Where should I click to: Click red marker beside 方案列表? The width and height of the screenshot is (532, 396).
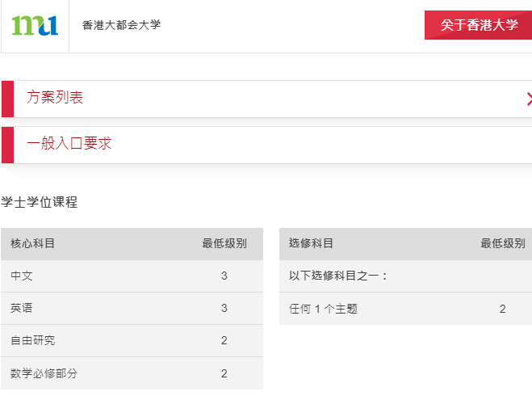click(x=7, y=99)
